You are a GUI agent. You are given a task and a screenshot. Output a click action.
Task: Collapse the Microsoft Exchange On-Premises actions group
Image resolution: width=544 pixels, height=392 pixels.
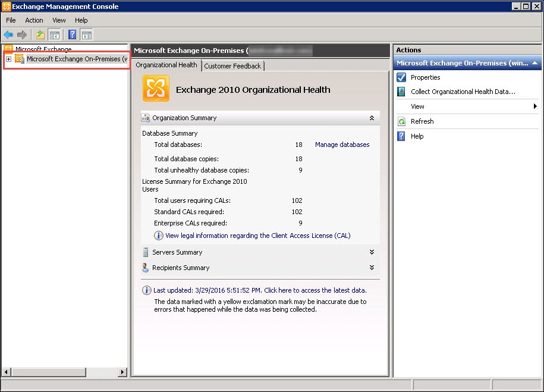point(535,63)
